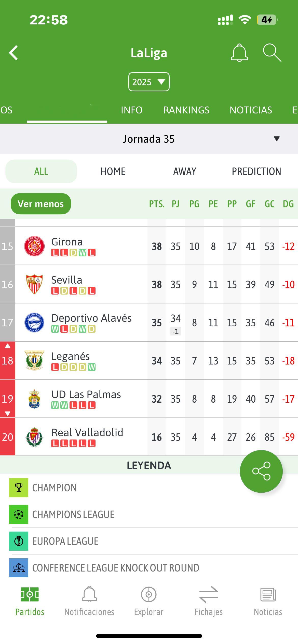Viewport: 298px width, 644px height.
Task: Open the Noticias bottom bar icon
Action: (268, 595)
